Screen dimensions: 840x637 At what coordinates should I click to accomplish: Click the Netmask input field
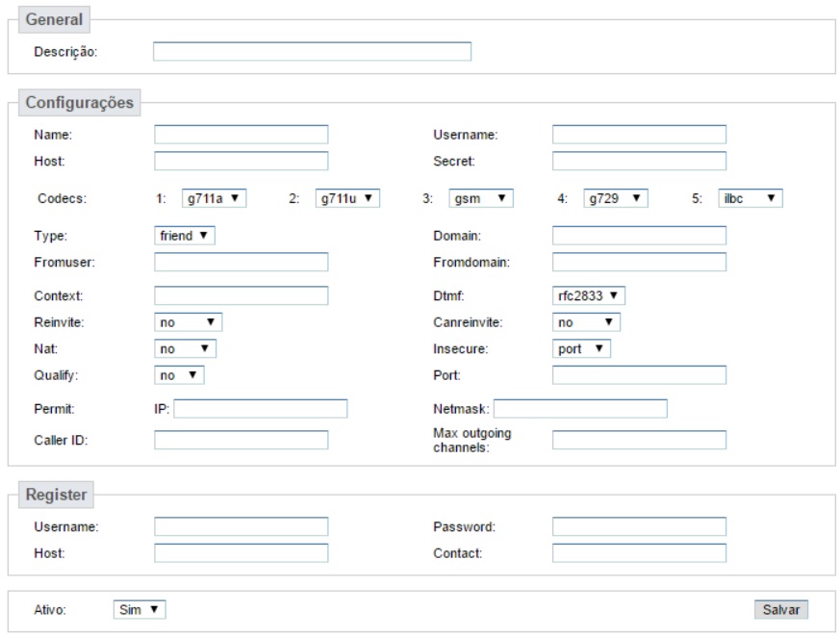pos(580,409)
